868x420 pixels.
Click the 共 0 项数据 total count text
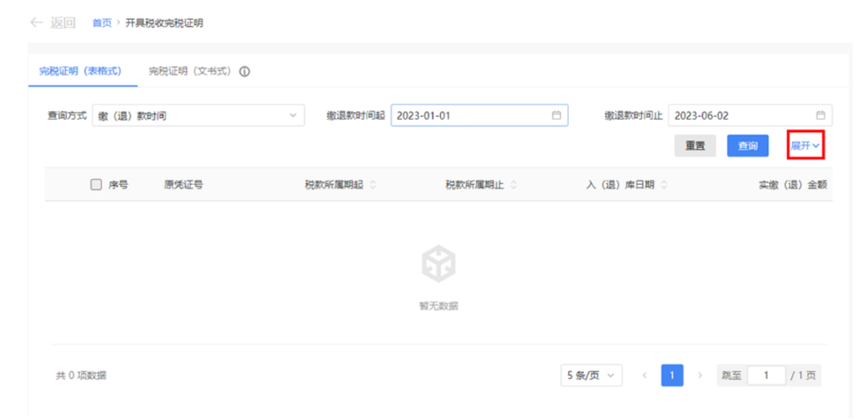[81, 375]
